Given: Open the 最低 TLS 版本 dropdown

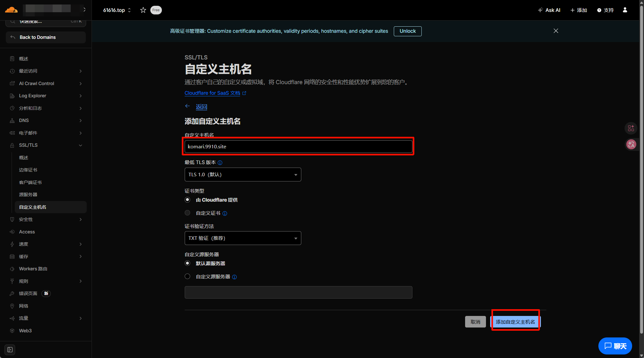Looking at the screenshot, I should [243, 175].
